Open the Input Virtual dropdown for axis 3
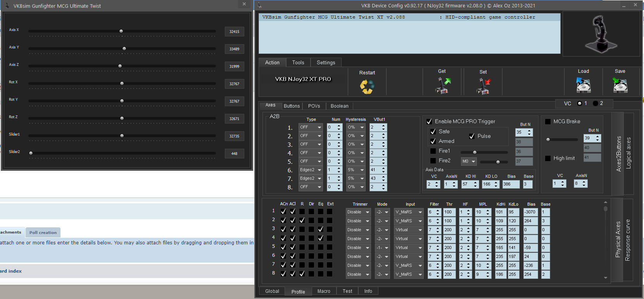This screenshot has height=299, width=644. [409, 230]
